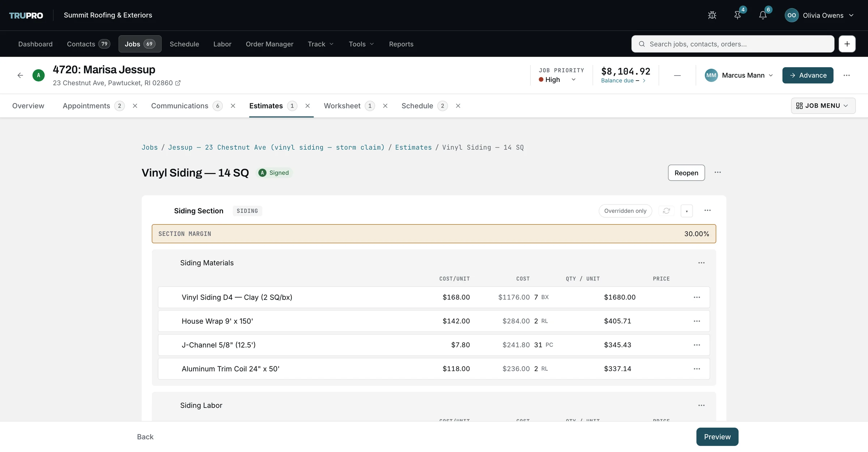The image size is (868, 452).
Task: Open Siding Section more options ellipsis
Action: (x=707, y=210)
